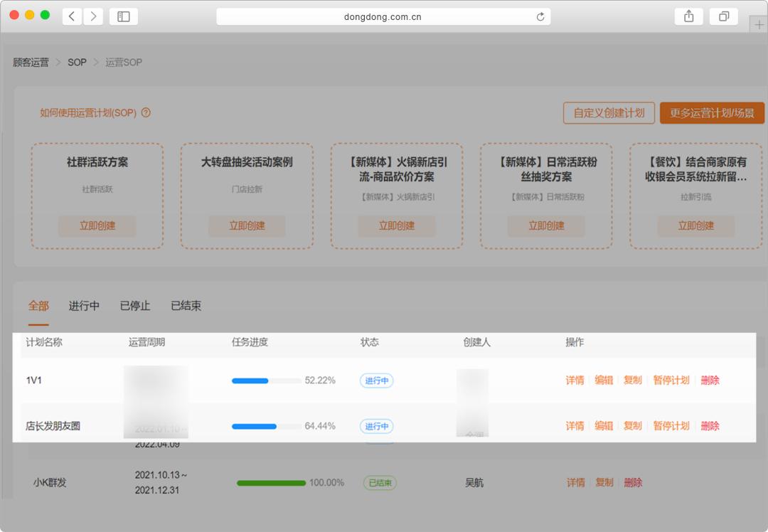Open the Share icon in toolbar
This screenshot has width=768, height=532.
688,16
